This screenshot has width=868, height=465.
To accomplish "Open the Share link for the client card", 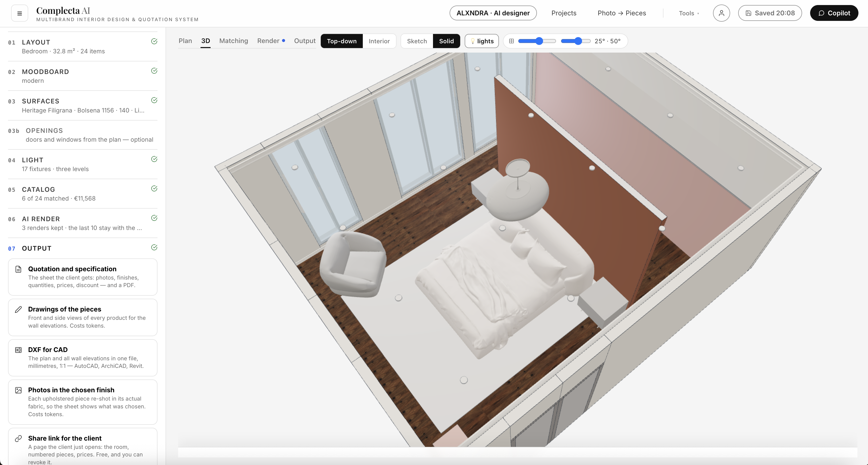I will pyautogui.click(x=83, y=446).
